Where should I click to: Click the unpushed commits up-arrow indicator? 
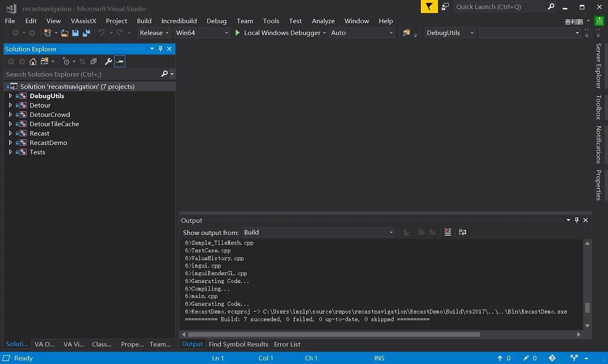(504, 358)
